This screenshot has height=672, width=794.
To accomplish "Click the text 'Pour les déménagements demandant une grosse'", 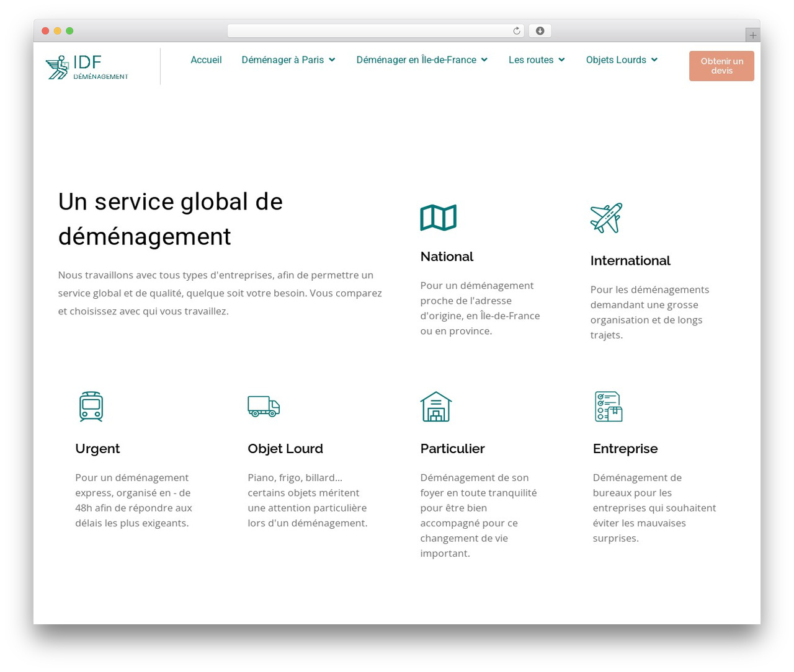I will pos(649,312).
